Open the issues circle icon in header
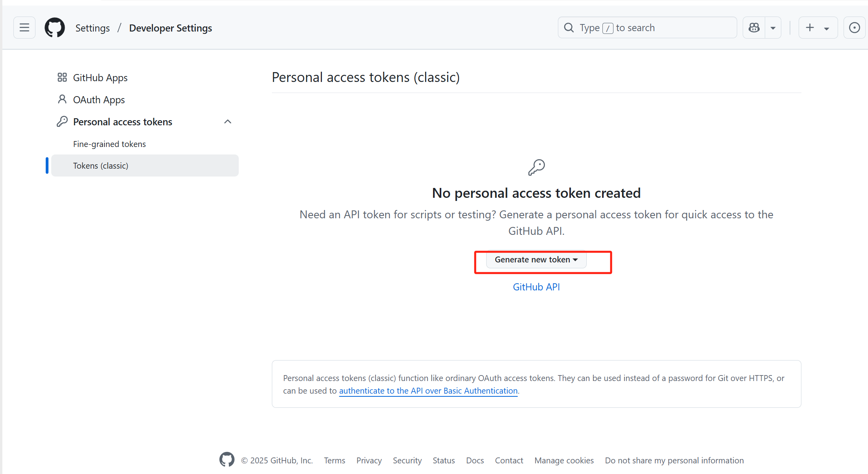The image size is (868, 474). point(854,28)
